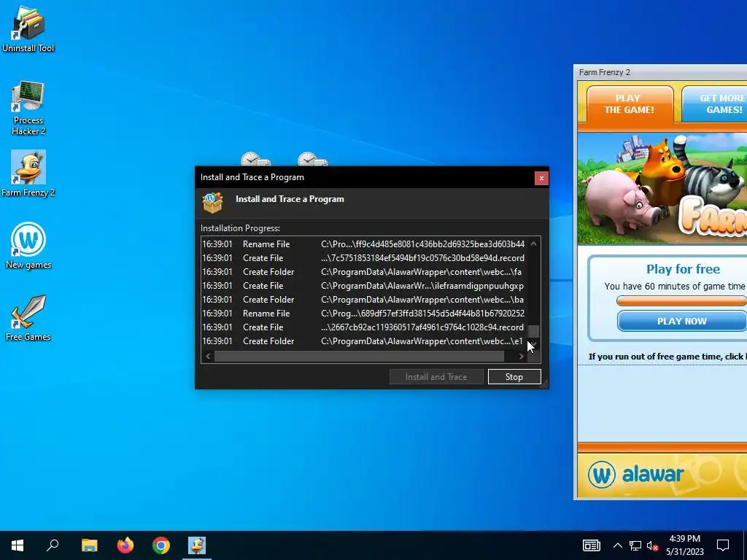Screen dimensions: 747x560
Task: Show hidden system tray icons
Action: coord(617,545)
